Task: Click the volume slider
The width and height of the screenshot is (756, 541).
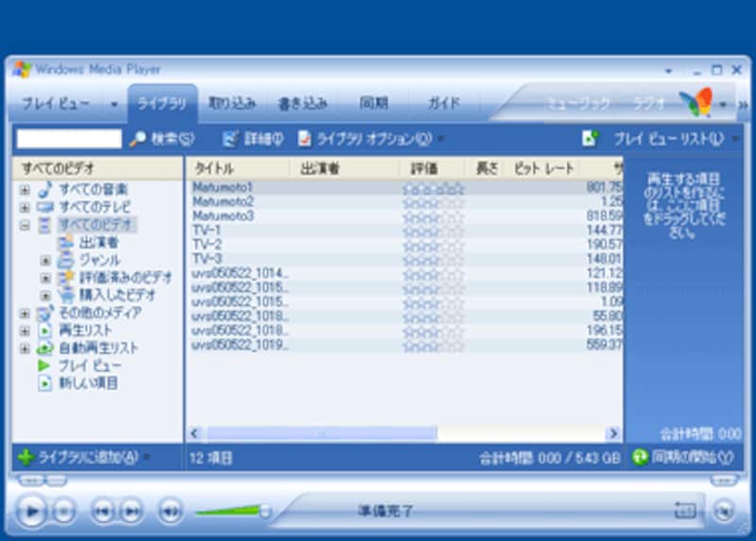Action: coord(232,511)
